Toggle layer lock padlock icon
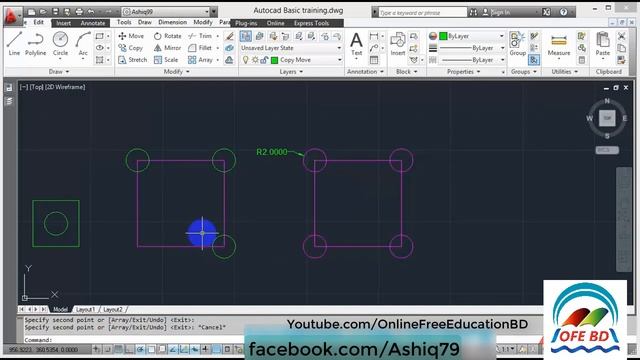 [x=264, y=60]
